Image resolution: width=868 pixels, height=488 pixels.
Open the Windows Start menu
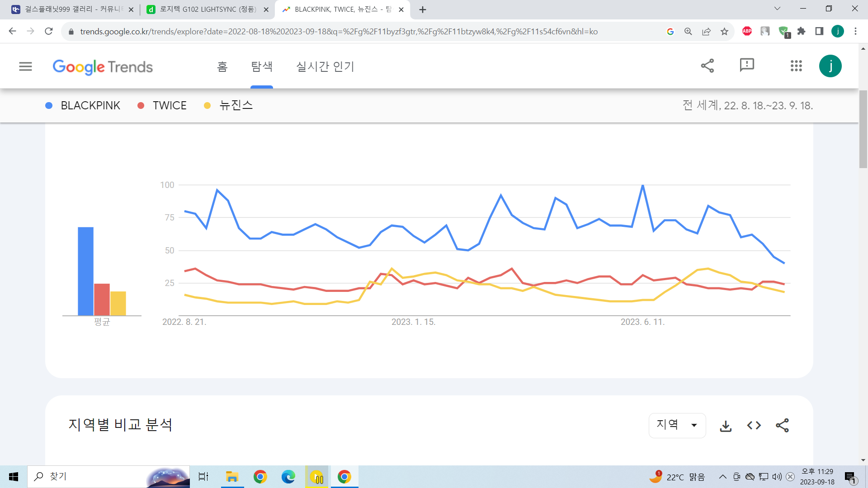pyautogui.click(x=14, y=477)
